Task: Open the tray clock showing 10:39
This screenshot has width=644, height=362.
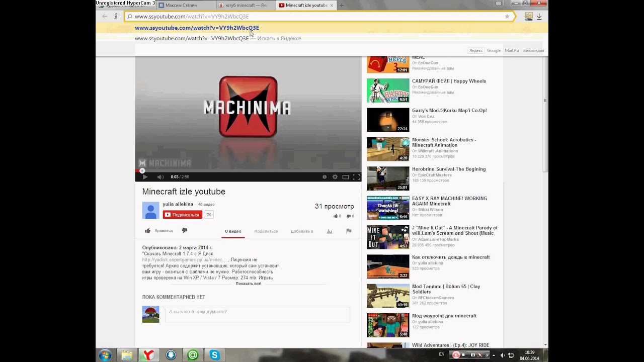Action: (x=529, y=355)
